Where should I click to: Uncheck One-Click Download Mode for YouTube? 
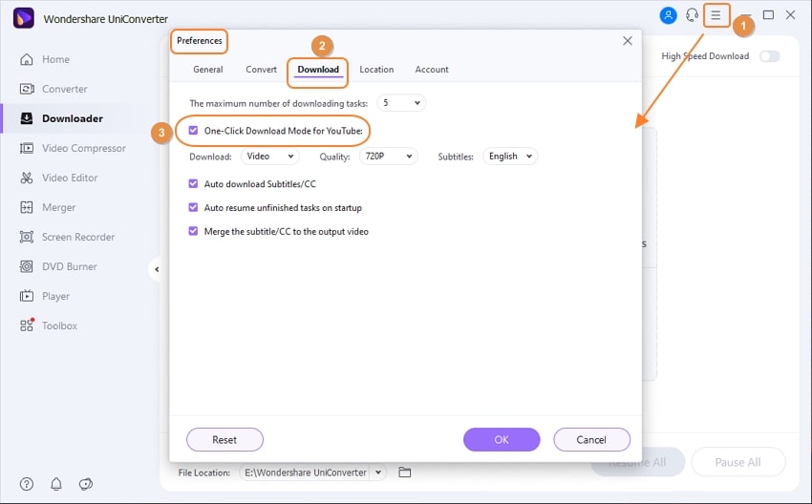point(193,131)
